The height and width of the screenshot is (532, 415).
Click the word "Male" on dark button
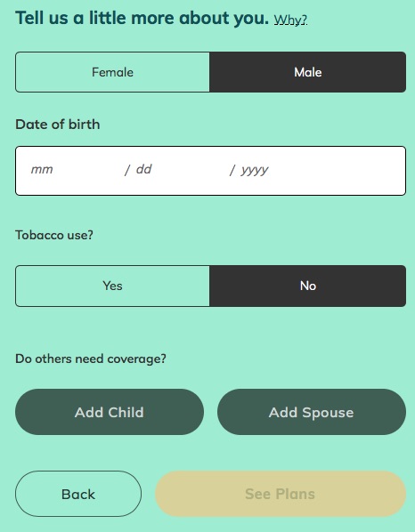tap(307, 72)
